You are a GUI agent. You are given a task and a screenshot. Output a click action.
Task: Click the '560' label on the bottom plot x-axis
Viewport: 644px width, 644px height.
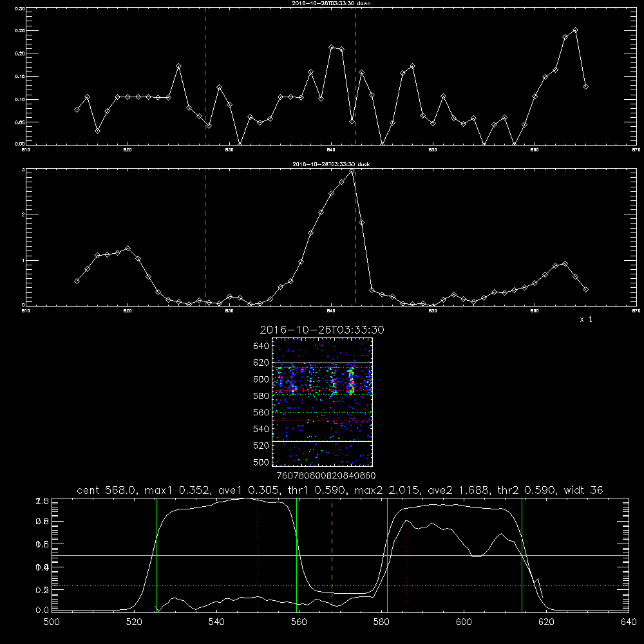pos(299,622)
